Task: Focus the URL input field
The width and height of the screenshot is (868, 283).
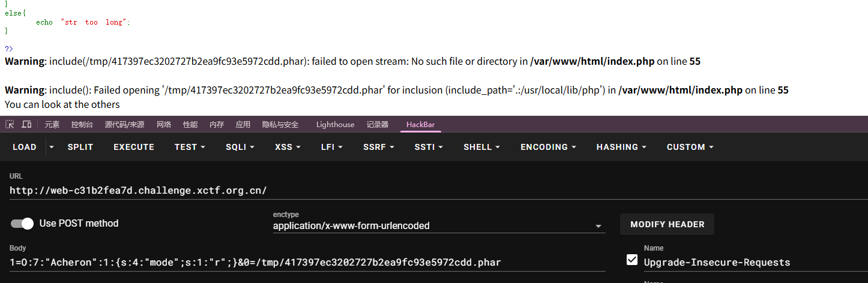Action: [x=300, y=191]
